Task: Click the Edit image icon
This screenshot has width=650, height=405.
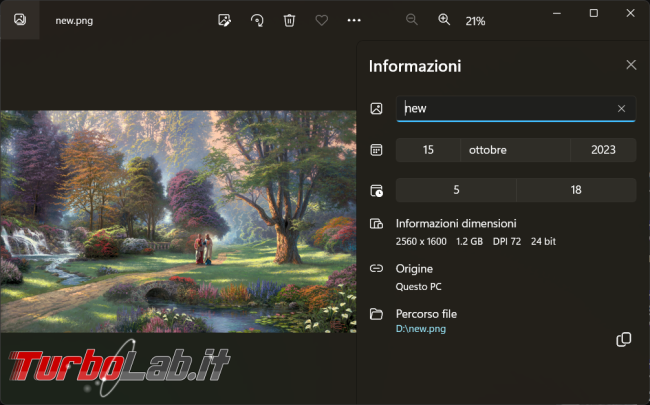Action: point(224,20)
